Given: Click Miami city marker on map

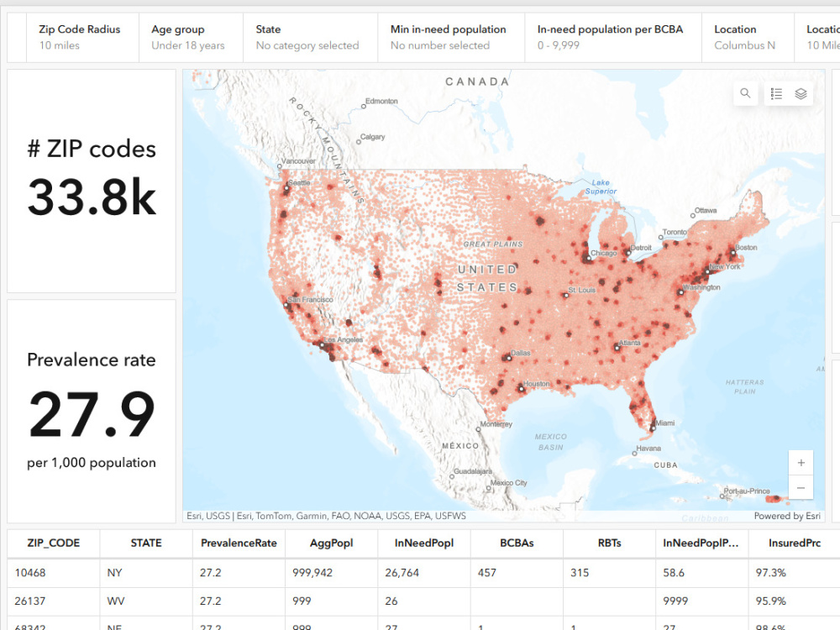Looking at the screenshot, I should click(x=653, y=428).
